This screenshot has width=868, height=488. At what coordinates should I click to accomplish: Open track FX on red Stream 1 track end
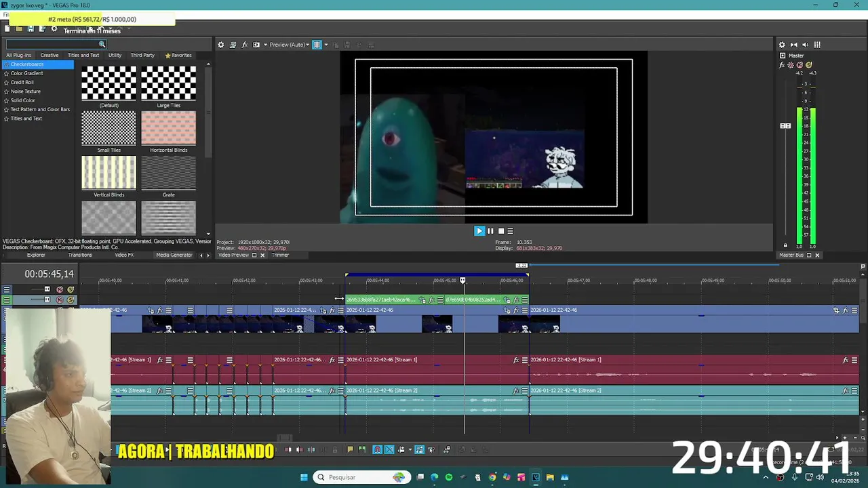[x=846, y=360]
